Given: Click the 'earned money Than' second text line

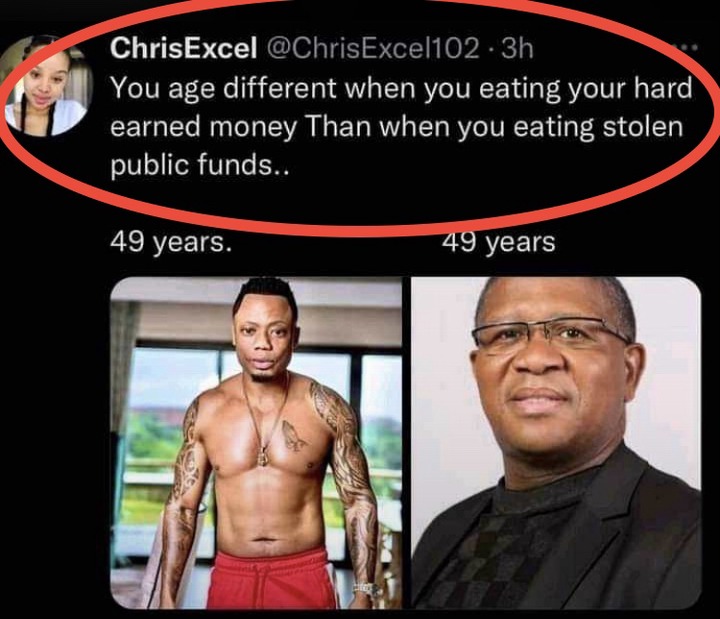Looking at the screenshot, I should tap(397, 127).
